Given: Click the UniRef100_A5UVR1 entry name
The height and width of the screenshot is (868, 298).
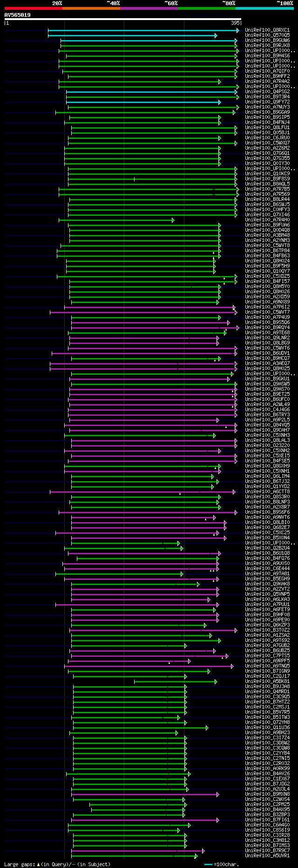Looking at the screenshot, I should coord(267,856).
